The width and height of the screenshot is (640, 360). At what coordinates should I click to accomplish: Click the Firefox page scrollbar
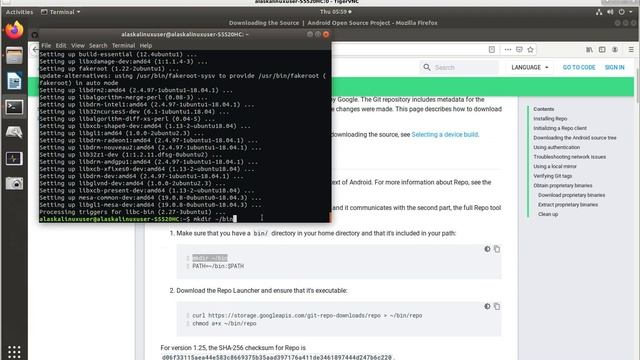point(637,86)
